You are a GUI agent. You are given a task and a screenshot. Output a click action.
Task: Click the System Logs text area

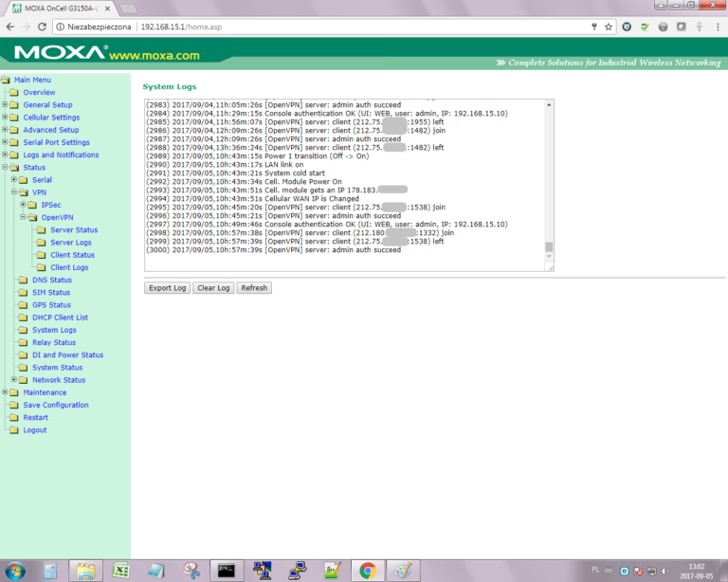pos(349,185)
